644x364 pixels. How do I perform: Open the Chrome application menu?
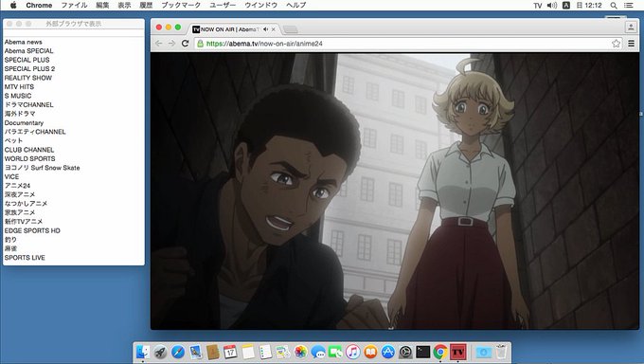[39, 6]
